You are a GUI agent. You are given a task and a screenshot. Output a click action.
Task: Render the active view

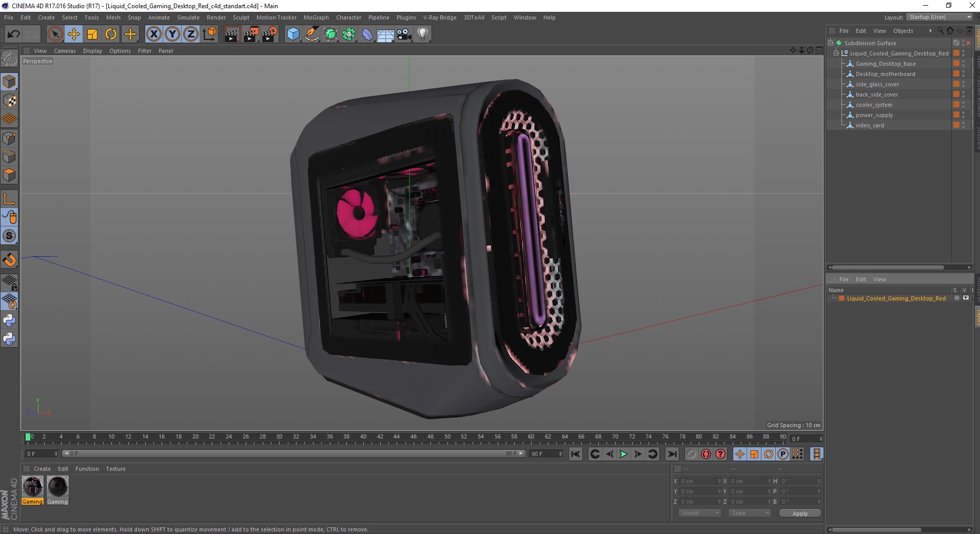pyautogui.click(x=232, y=34)
